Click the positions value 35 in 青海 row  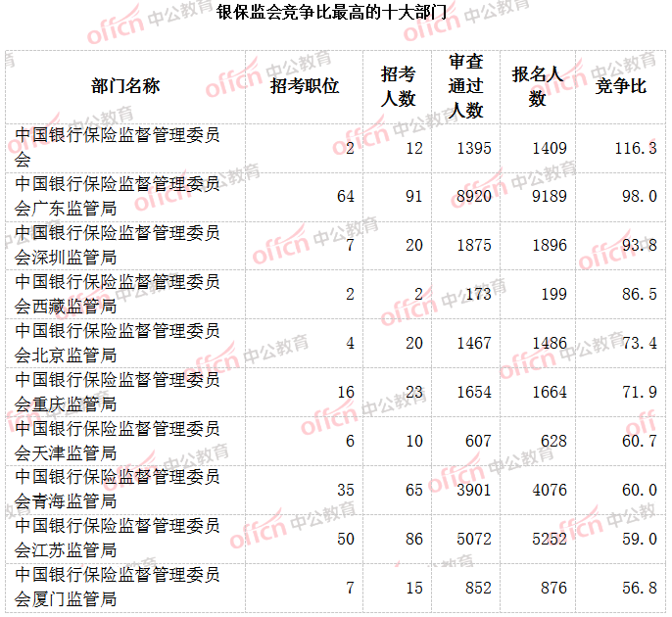[x=346, y=490]
